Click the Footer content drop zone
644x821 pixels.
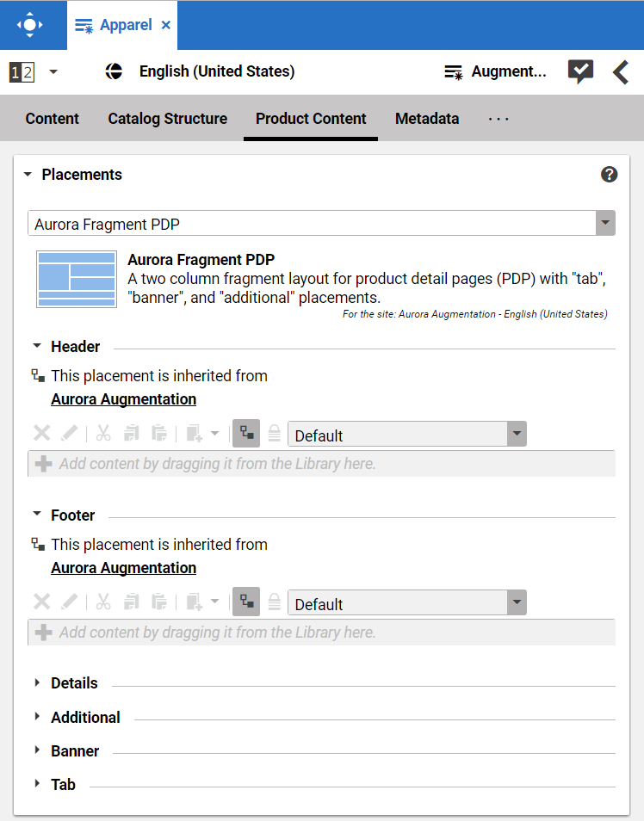pos(322,632)
